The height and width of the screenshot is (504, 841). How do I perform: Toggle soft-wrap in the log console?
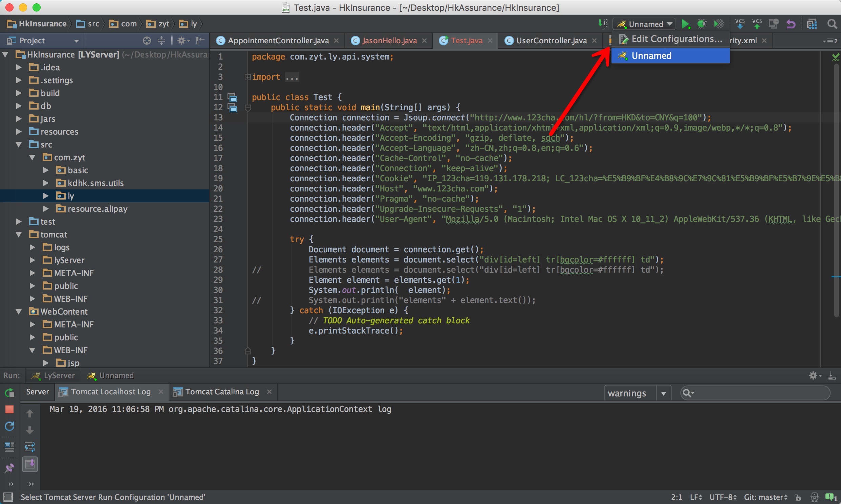pos(30,447)
